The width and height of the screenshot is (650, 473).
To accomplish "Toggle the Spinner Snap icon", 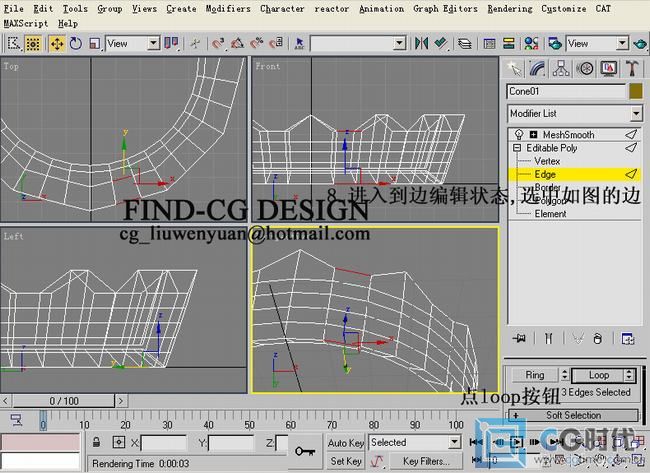I will pos(276,43).
